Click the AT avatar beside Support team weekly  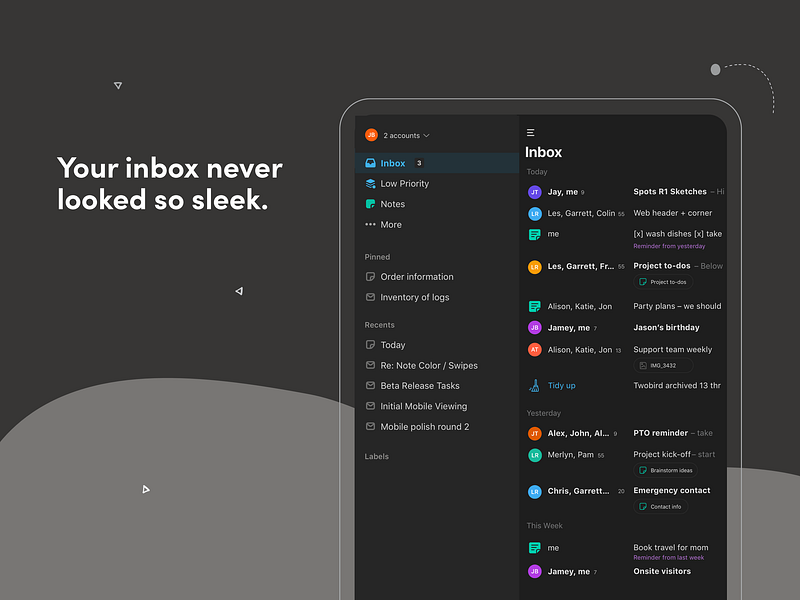pyautogui.click(x=535, y=350)
